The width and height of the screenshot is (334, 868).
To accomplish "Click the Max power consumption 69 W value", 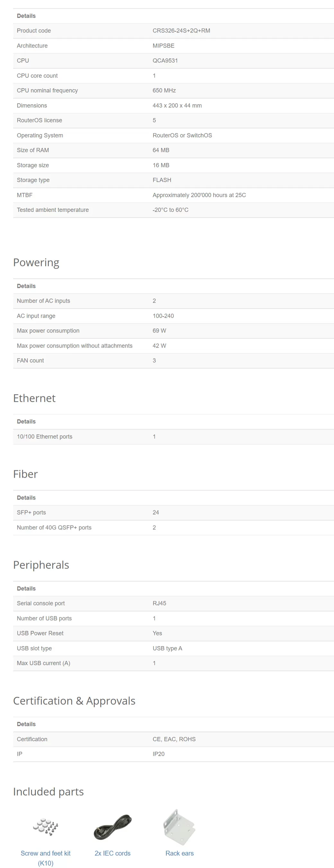I will [159, 331].
